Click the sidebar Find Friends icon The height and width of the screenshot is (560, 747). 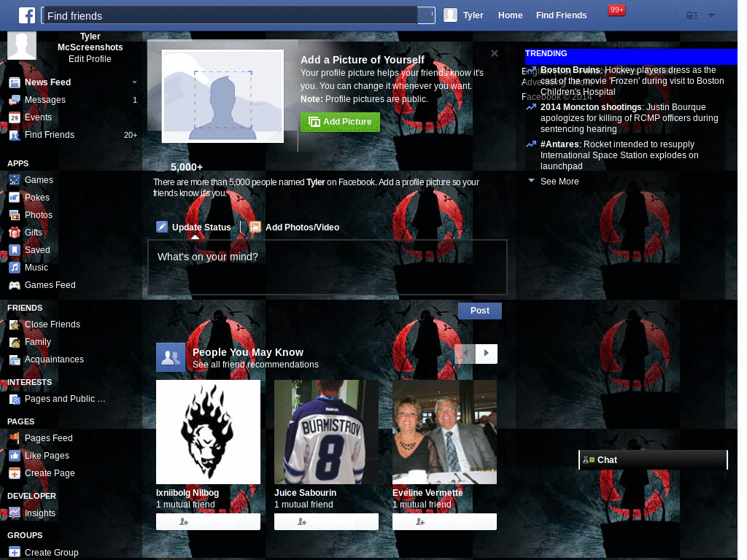point(15,135)
